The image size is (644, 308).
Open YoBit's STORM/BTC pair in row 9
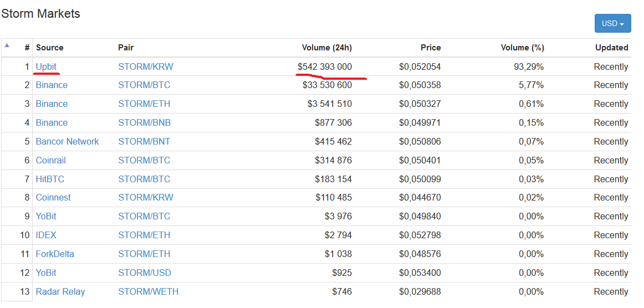tap(144, 217)
